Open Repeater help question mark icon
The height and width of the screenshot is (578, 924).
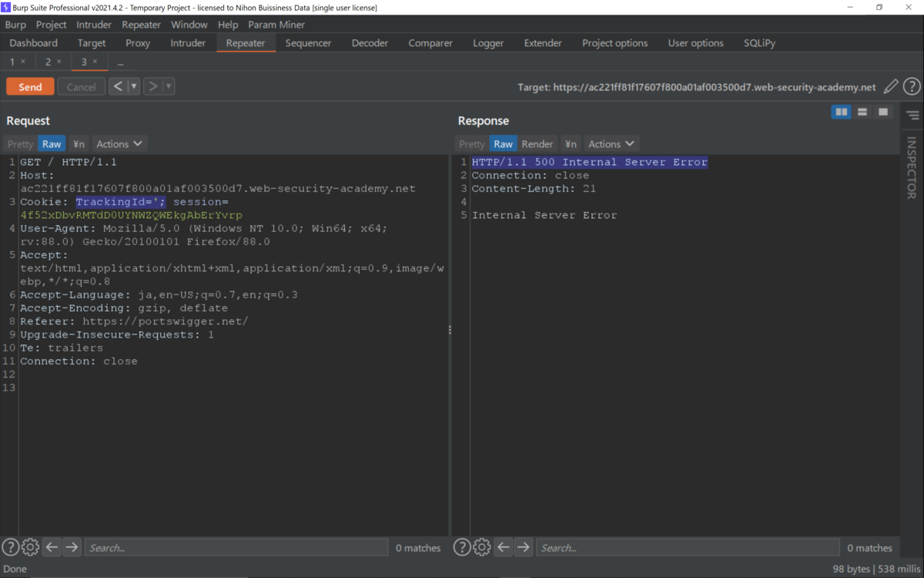coord(912,86)
